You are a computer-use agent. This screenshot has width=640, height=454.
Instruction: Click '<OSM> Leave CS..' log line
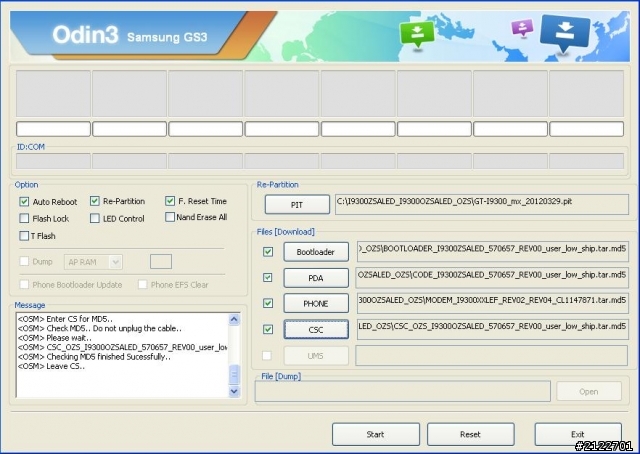tap(51, 366)
